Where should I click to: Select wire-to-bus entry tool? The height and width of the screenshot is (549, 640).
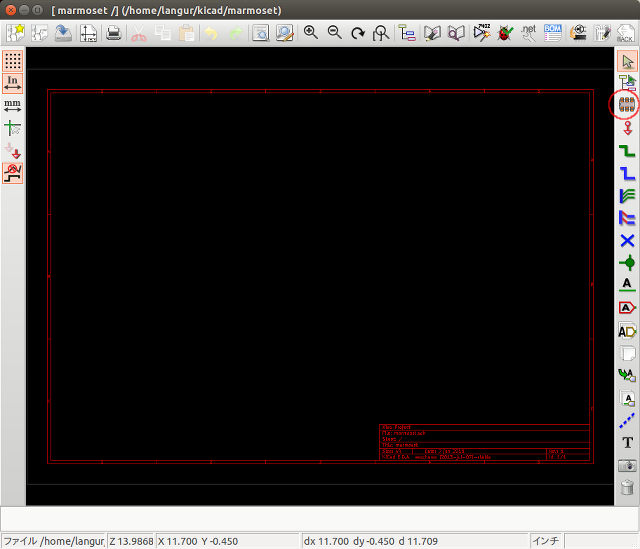click(x=627, y=196)
